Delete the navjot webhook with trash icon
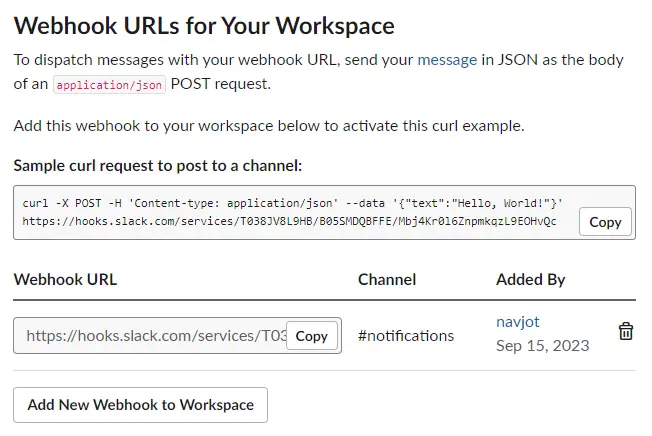This screenshot has width=652, height=436. click(625, 332)
